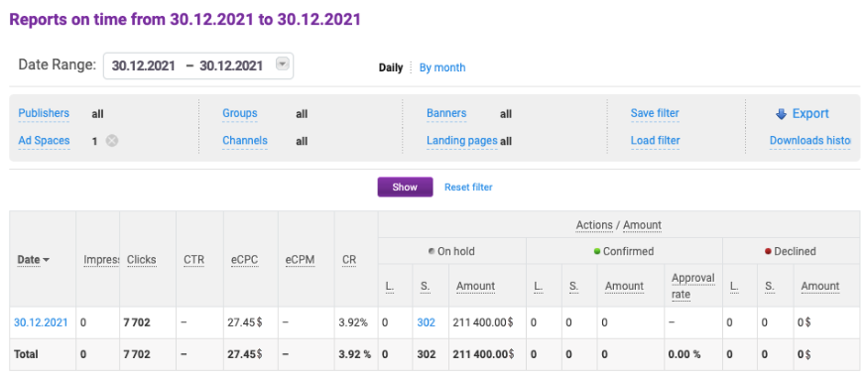Remove the Ad Spaces filter with x icon

[112, 141]
